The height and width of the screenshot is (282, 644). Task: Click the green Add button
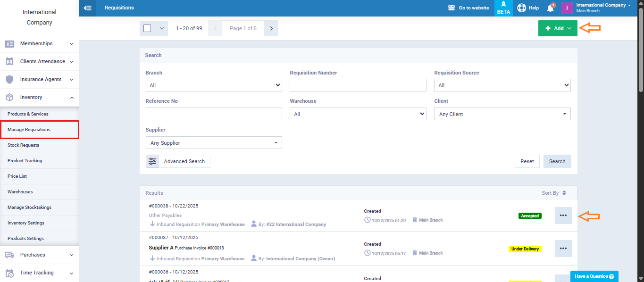tap(558, 28)
